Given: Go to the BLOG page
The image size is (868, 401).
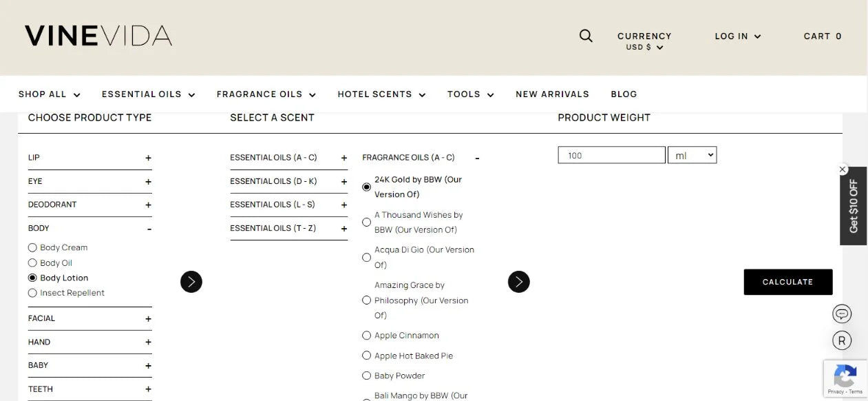Looking at the screenshot, I should [624, 94].
